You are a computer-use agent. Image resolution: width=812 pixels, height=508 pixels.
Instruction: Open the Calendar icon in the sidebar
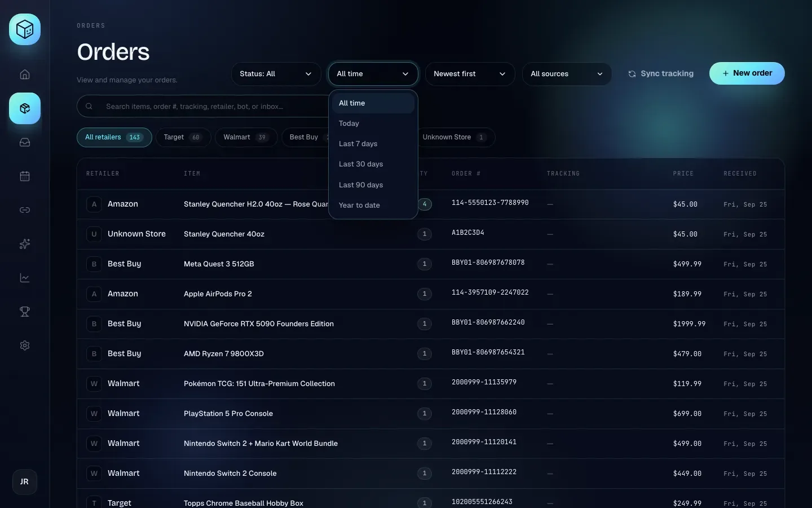25,176
